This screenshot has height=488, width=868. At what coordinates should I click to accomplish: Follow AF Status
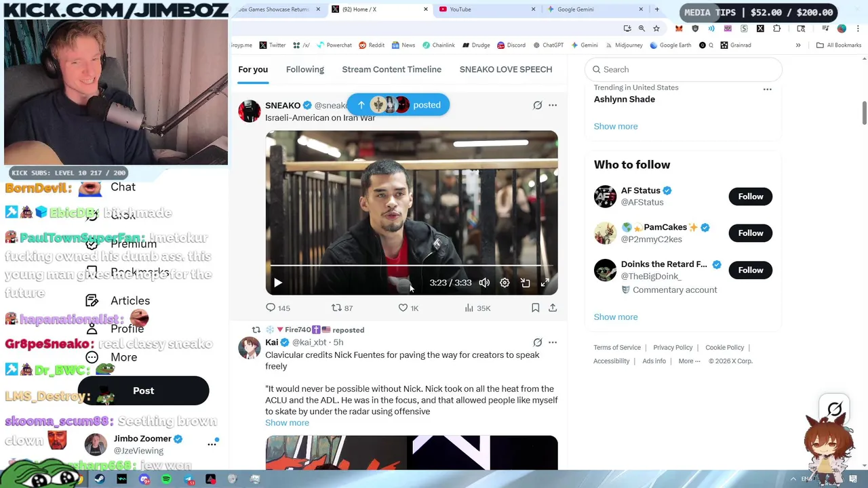(751, 197)
